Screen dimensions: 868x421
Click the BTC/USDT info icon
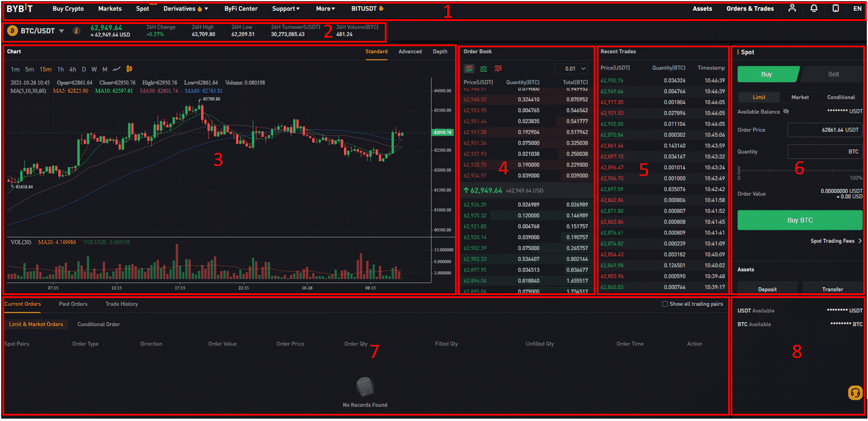point(76,31)
